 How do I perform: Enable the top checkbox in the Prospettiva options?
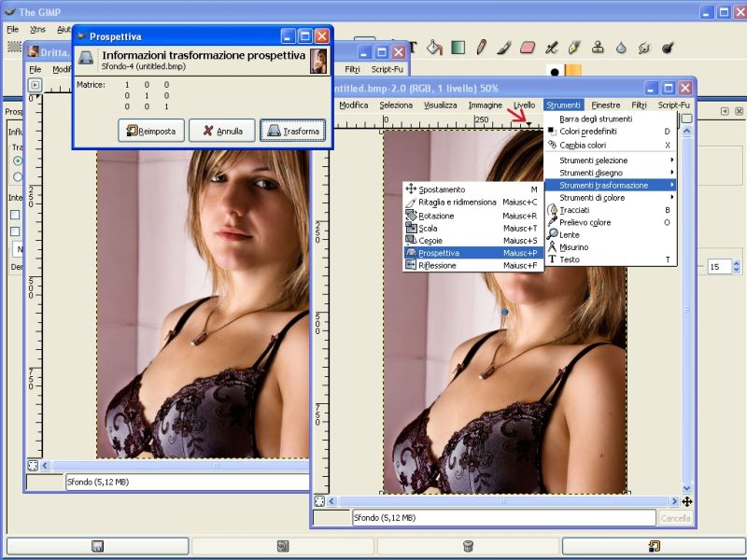point(14,215)
